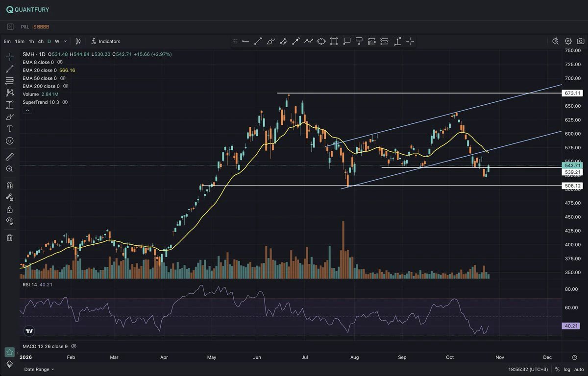Open the chart search icon near settings
The image size is (588, 376).
[x=556, y=41]
